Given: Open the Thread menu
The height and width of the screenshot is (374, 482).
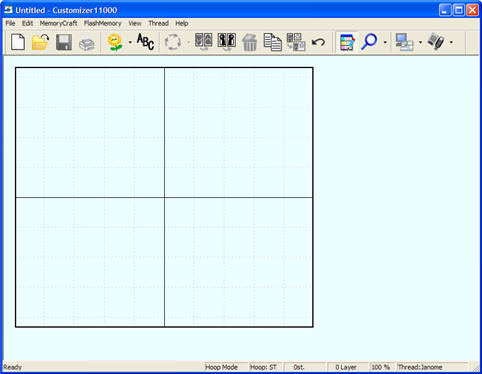Looking at the screenshot, I should tap(158, 23).
